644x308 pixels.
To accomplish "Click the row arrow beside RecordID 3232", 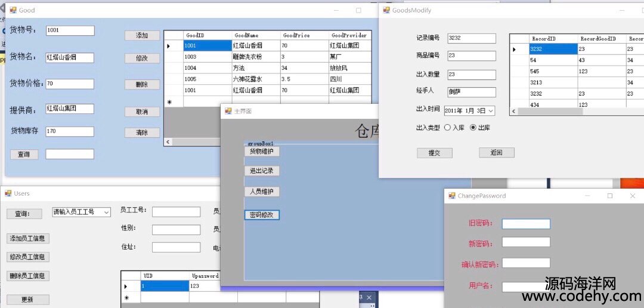I will [x=515, y=50].
